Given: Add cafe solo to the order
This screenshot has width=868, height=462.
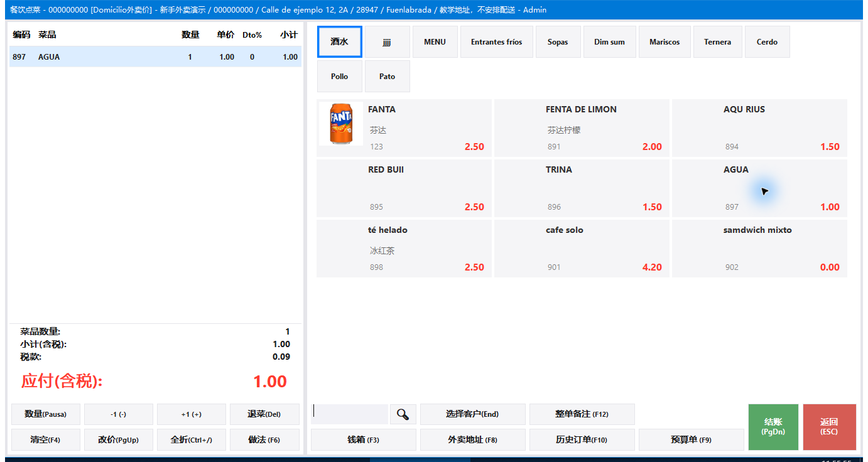Looking at the screenshot, I should (x=582, y=249).
